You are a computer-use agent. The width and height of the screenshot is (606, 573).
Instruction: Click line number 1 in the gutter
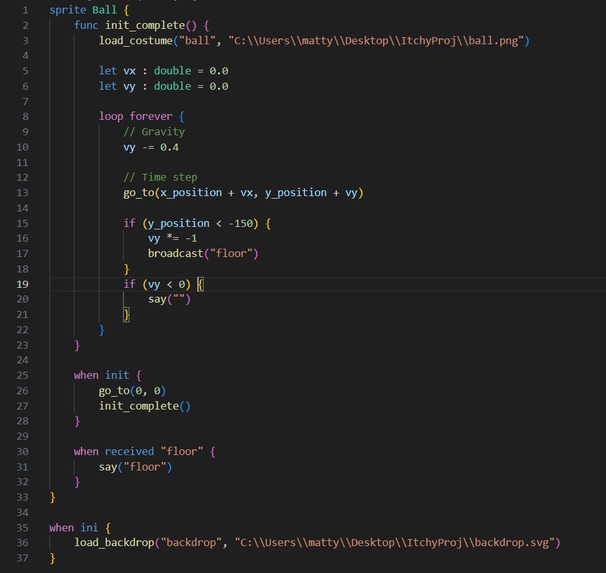[x=26, y=10]
